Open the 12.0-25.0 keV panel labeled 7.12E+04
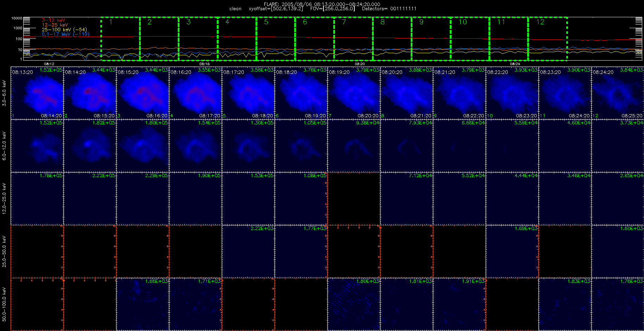 tap(407, 198)
